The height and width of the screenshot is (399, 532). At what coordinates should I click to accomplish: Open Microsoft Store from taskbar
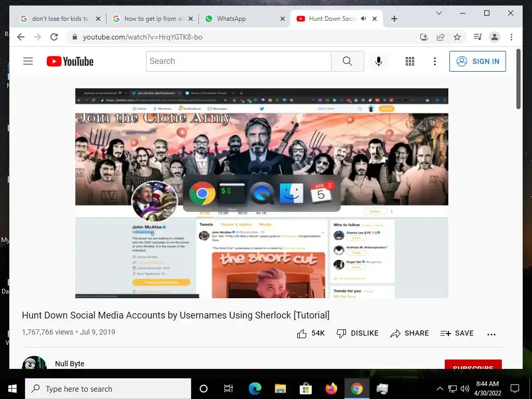[305, 389]
